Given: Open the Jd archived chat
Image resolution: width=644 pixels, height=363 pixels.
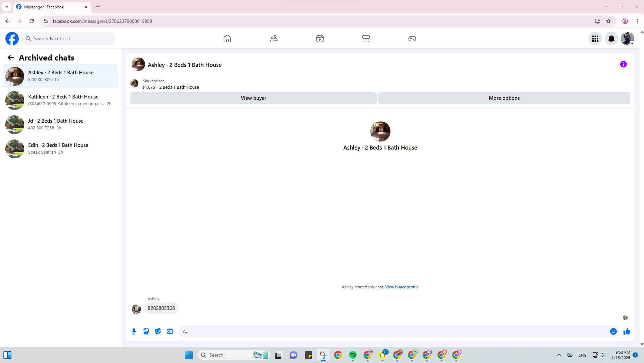Looking at the screenshot, I should coord(60,125).
